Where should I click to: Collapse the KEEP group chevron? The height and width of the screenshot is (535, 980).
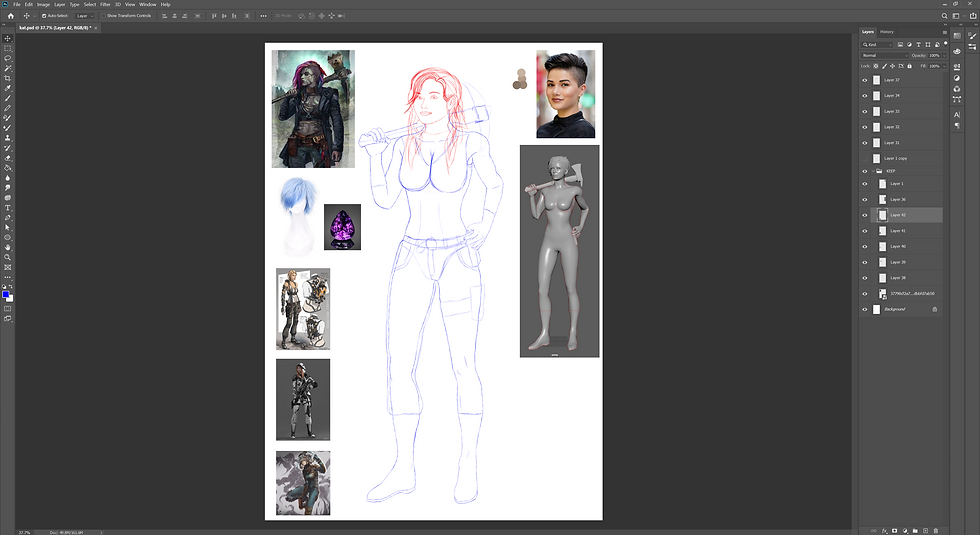tap(873, 171)
